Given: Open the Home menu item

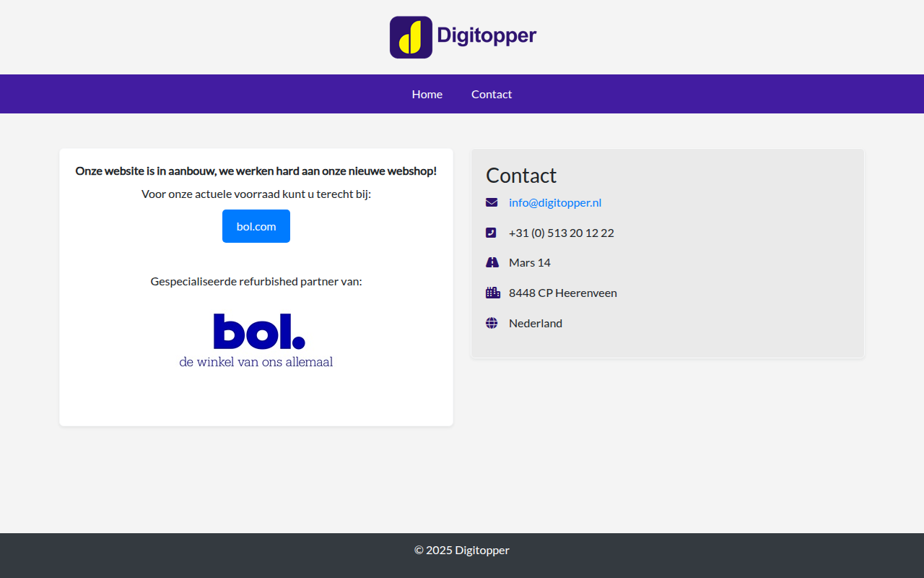Looking at the screenshot, I should 427,94.
